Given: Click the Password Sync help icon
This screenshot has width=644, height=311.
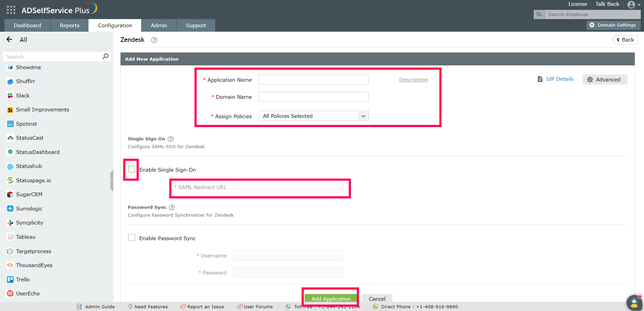Looking at the screenshot, I should click(172, 207).
